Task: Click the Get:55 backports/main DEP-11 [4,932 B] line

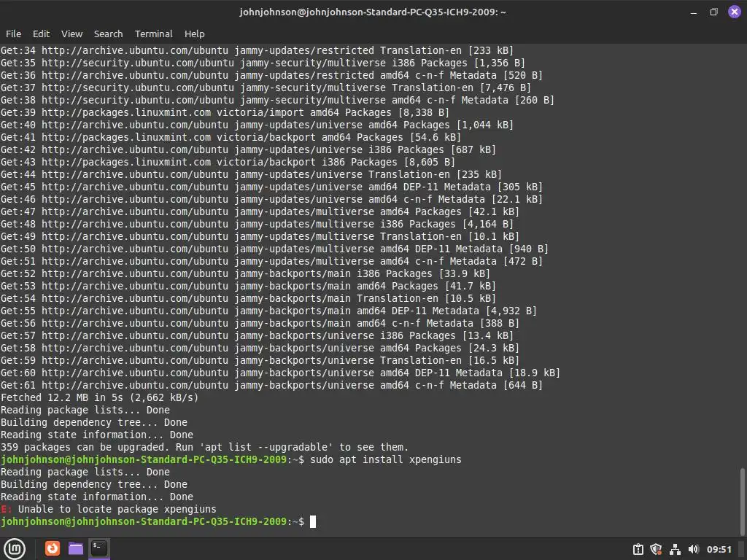Action: click(268, 311)
